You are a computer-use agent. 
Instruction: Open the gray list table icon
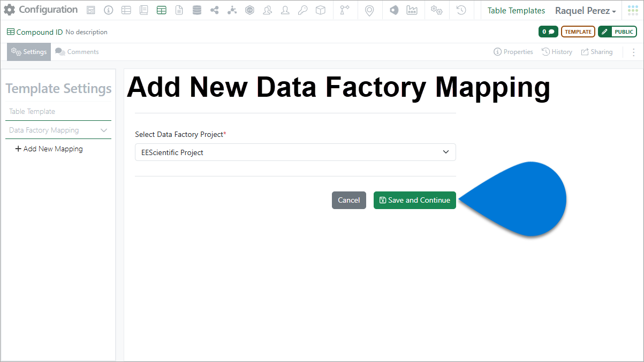click(126, 10)
